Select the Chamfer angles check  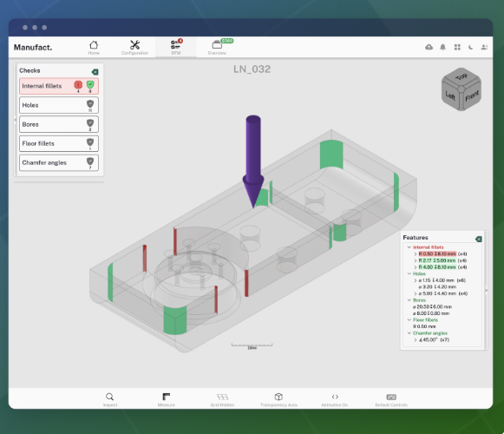tap(59, 163)
